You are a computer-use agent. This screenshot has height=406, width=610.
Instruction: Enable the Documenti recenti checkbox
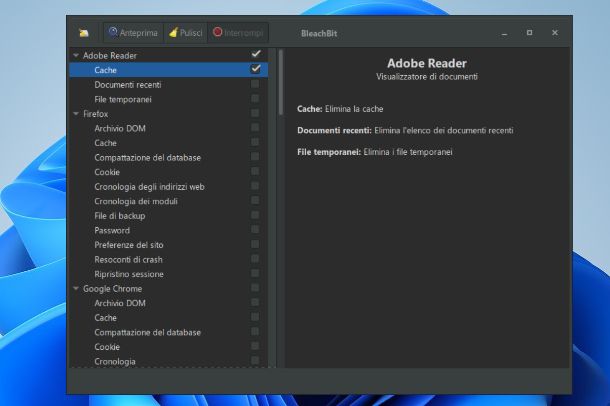pos(255,84)
